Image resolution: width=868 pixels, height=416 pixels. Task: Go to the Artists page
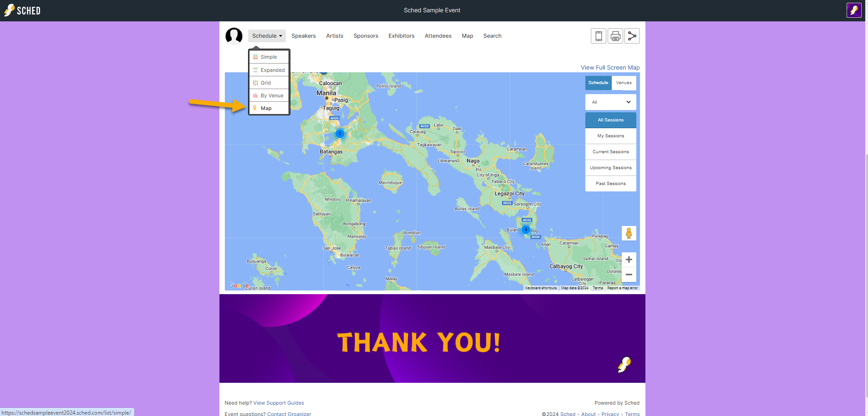coord(335,36)
